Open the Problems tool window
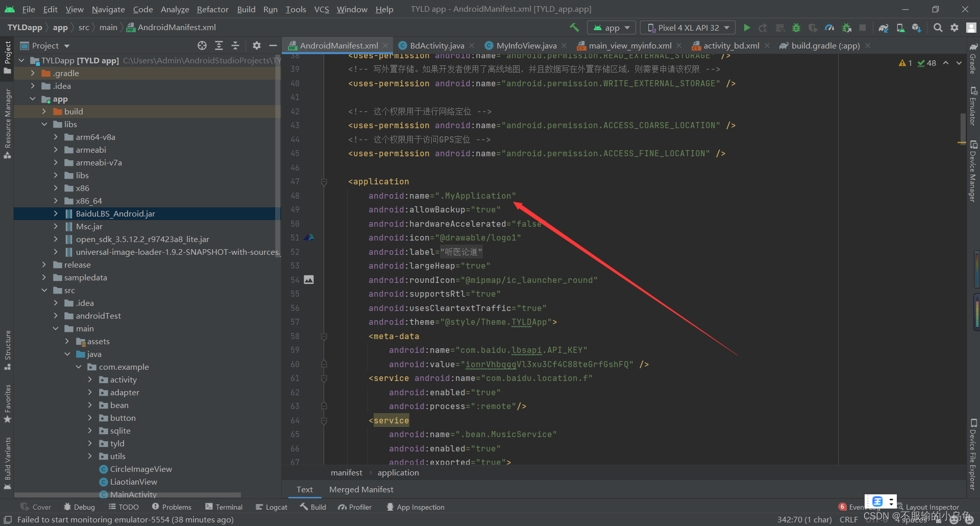Viewport: 980px width, 526px height. 172,507
